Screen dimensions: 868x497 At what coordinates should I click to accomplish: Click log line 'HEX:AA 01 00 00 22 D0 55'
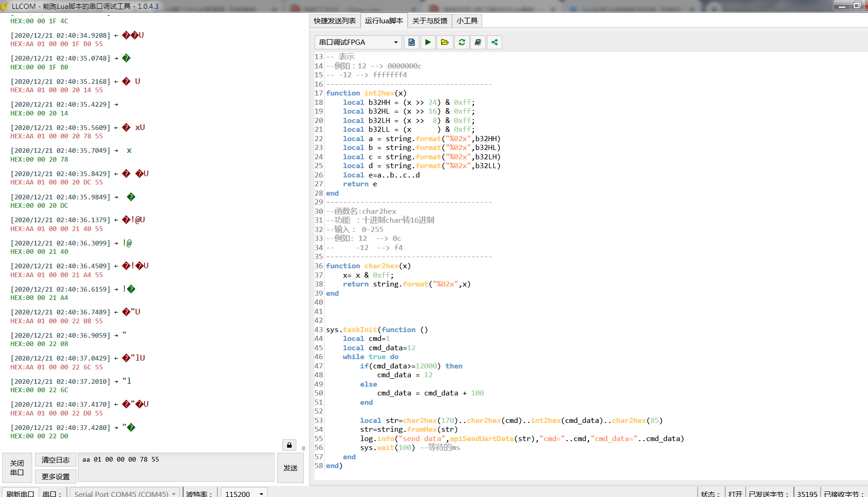pyautogui.click(x=56, y=414)
